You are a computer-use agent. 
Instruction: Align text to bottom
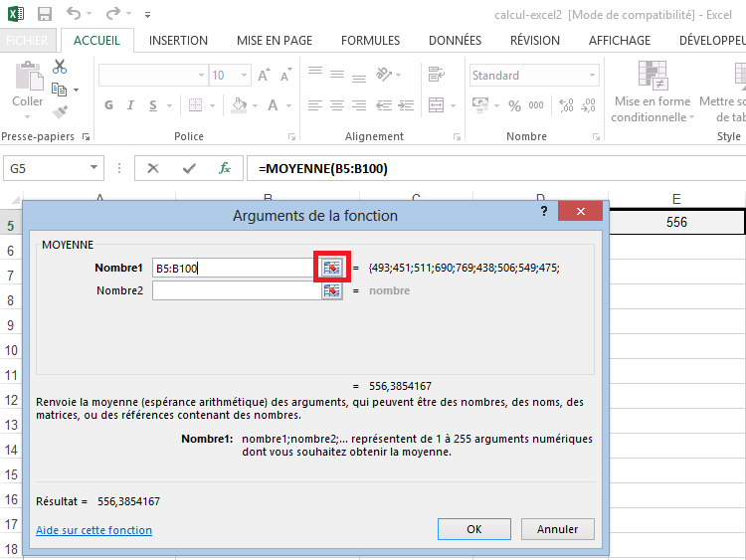pos(359,77)
